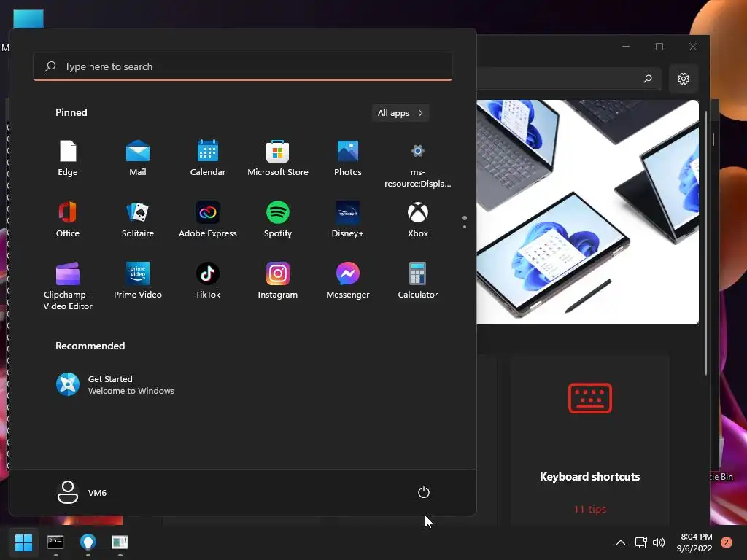This screenshot has height=560, width=747.
Task: Open the notification badge showing 2
Action: click(727, 542)
